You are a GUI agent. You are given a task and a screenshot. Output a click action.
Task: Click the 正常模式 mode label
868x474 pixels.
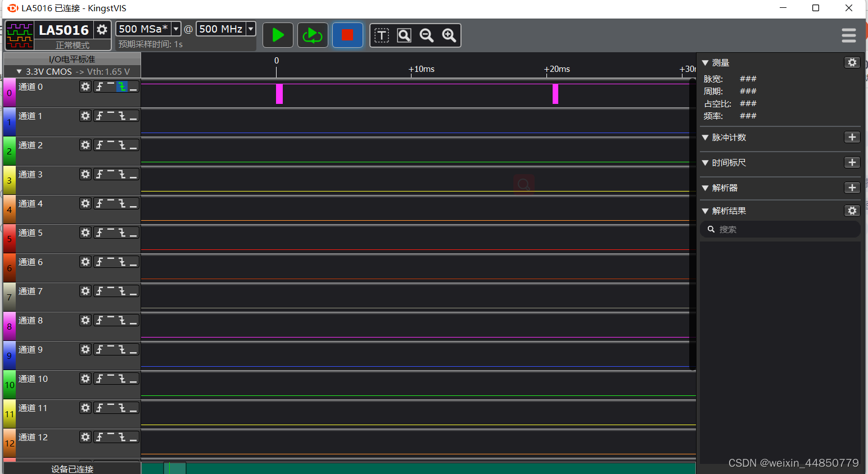coord(73,45)
